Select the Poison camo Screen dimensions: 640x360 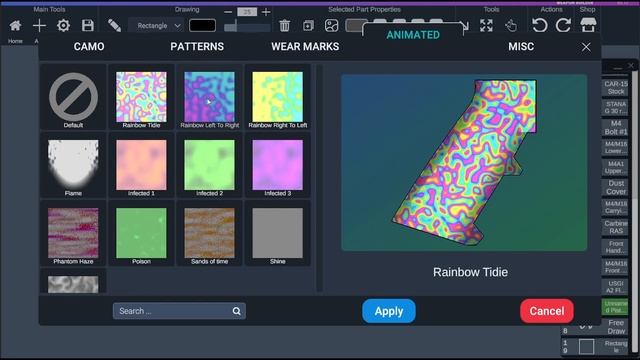(141, 233)
